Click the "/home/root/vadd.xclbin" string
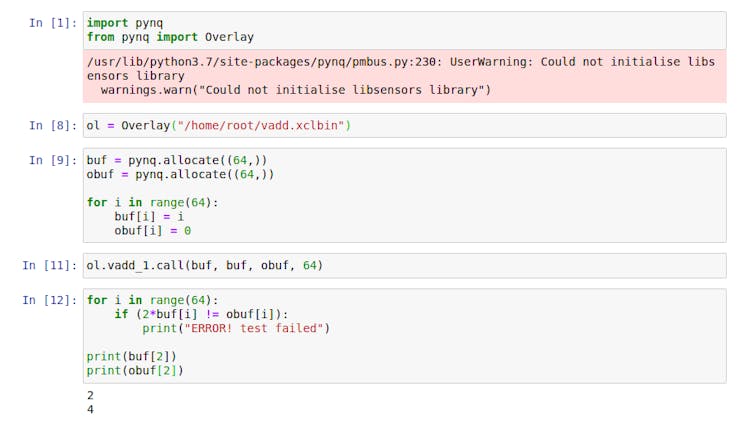 [x=261, y=125]
